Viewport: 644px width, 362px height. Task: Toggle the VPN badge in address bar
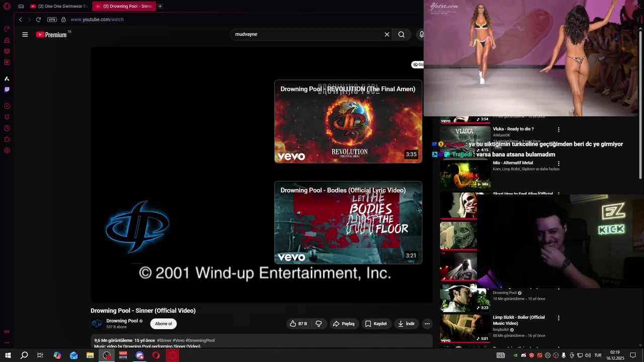pyautogui.click(x=52, y=20)
